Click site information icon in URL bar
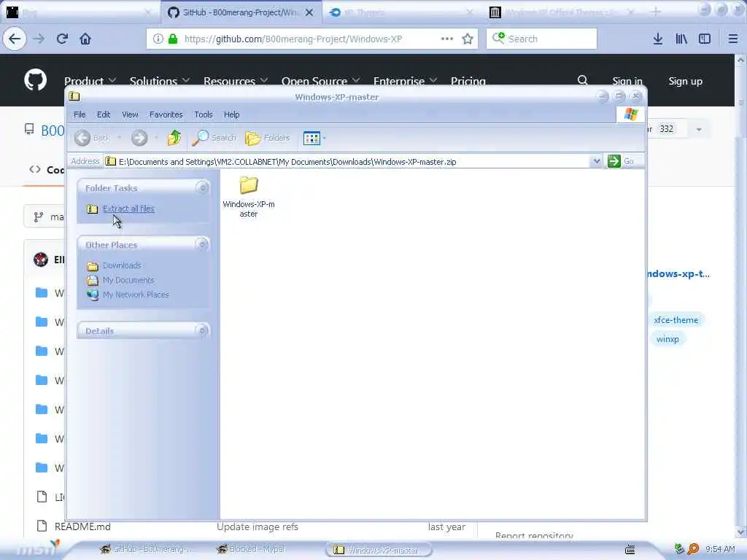 (158, 39)
